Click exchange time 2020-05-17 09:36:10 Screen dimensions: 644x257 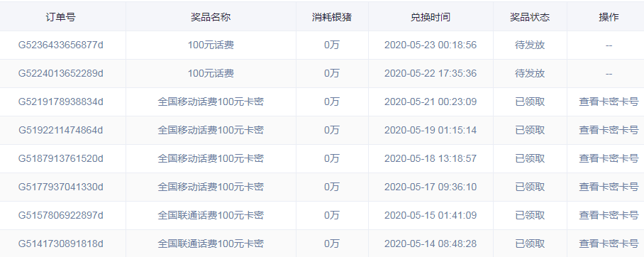431,187
